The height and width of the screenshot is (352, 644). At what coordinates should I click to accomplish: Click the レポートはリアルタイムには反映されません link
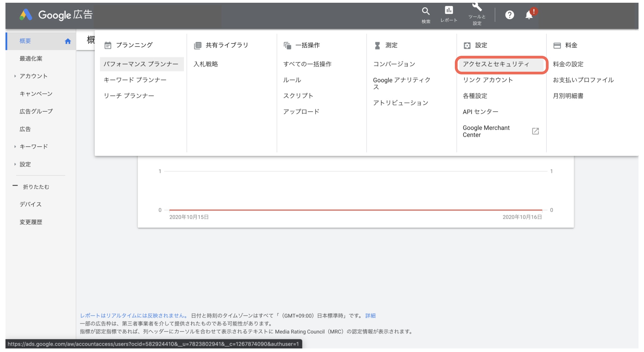(134, 316)
